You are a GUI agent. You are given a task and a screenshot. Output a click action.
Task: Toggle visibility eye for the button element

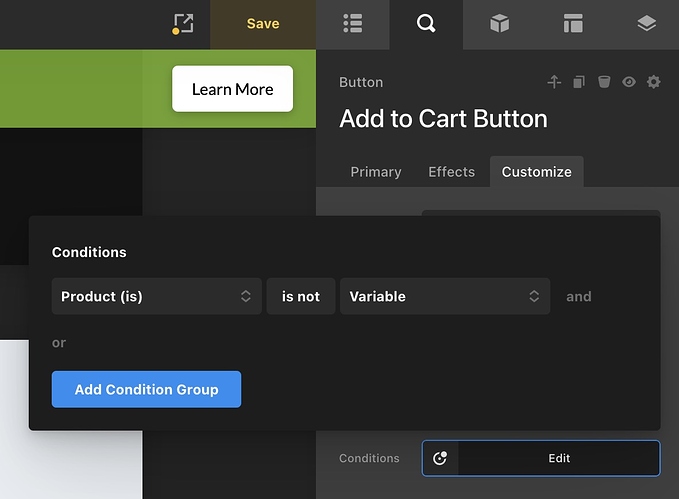[628, 82]
